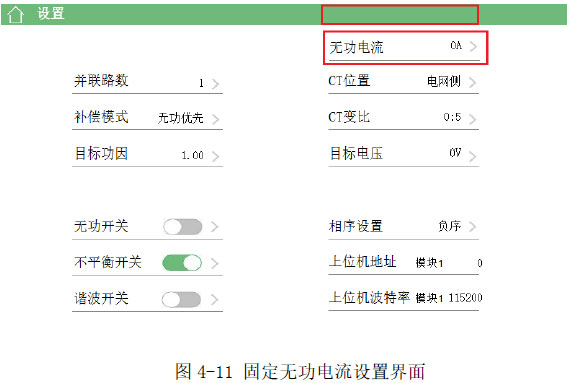Click the chevron after 不平衡开关 toggle
The image size is (567, 383).
click(x=214, y=263)
